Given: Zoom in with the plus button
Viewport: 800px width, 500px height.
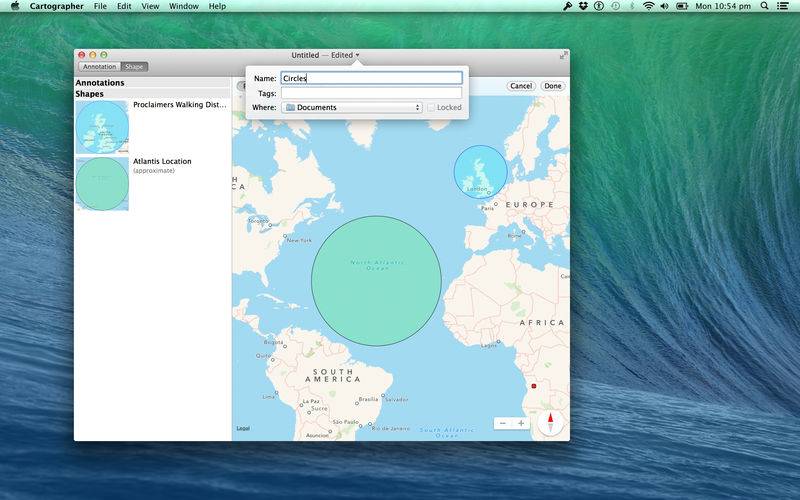Looking at the screenshot, I should click(521, 423).
